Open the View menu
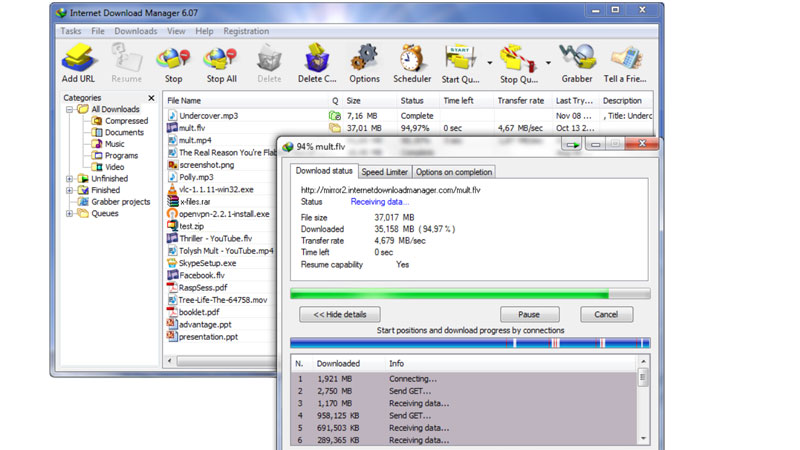This screenshot has height=450, width=800. coord(176,31)
